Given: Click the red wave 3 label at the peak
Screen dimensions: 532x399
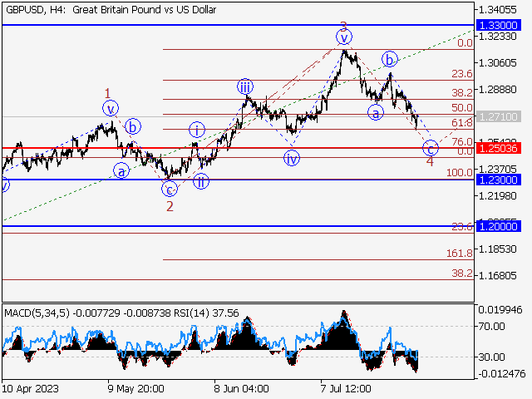Looking at the screenshot, I should pyautogui.click(x=343, y=26).
